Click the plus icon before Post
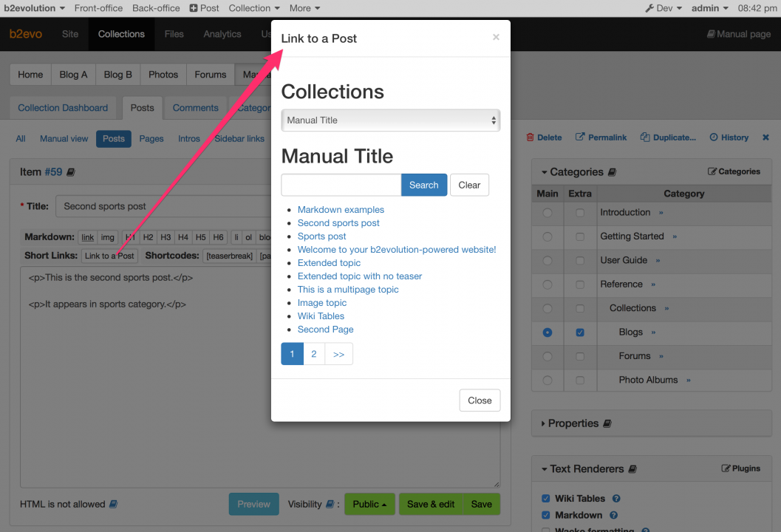 coord(194,8)
